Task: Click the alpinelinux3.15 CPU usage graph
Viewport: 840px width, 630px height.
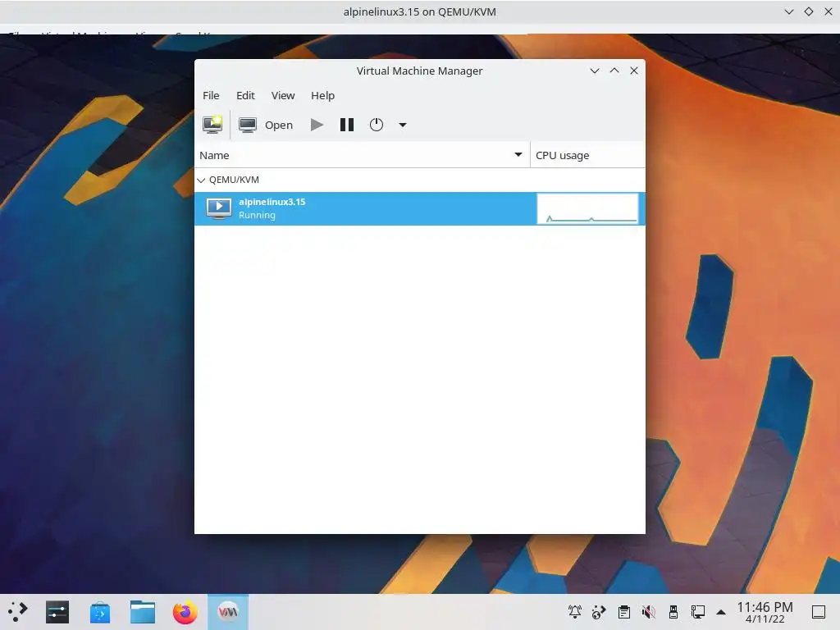Action: (x=587, y=208)
